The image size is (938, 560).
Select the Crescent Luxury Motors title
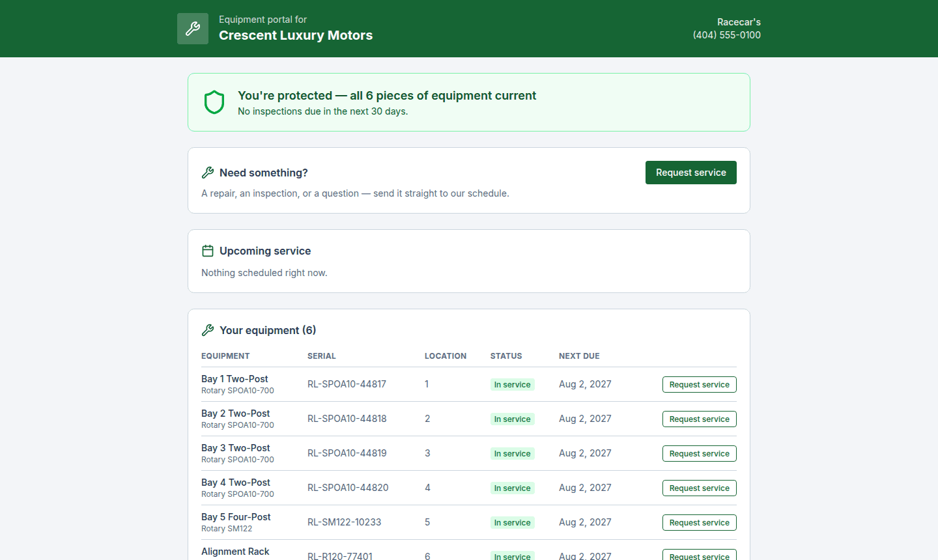(296, 35)
